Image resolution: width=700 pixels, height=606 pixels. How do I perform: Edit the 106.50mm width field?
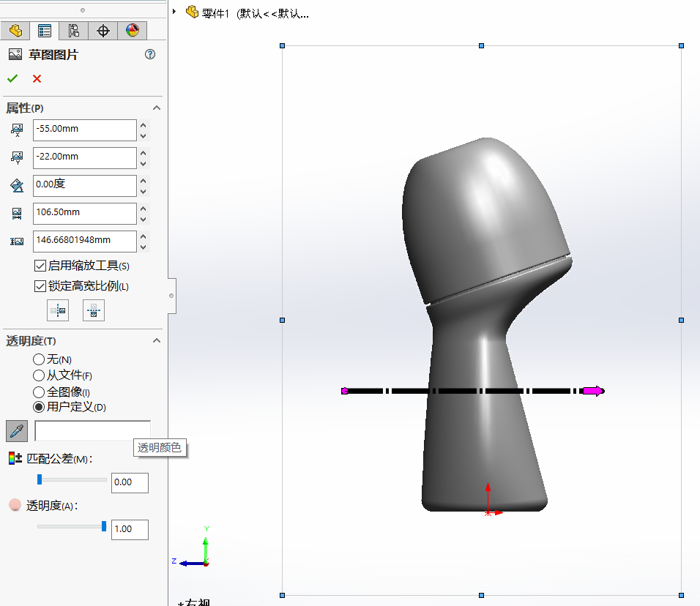point(85,213)
